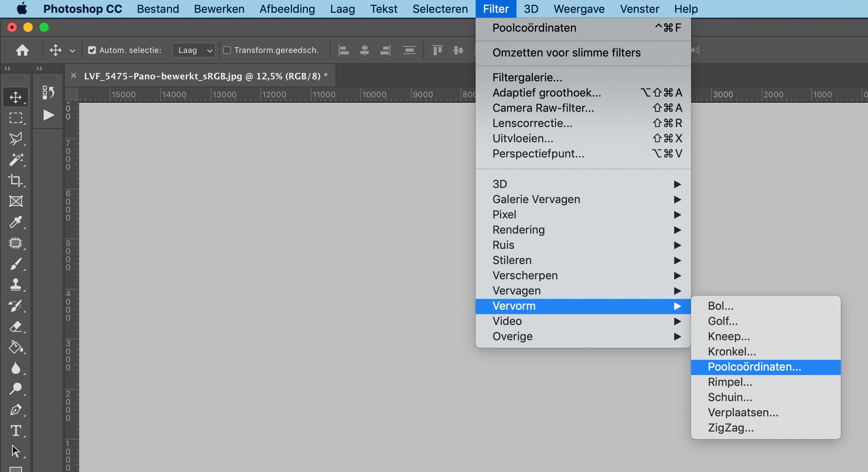This screenshot has height=472, width=868.
Task: Open the Laag dropdown in options bar
Action: [194, 50]
